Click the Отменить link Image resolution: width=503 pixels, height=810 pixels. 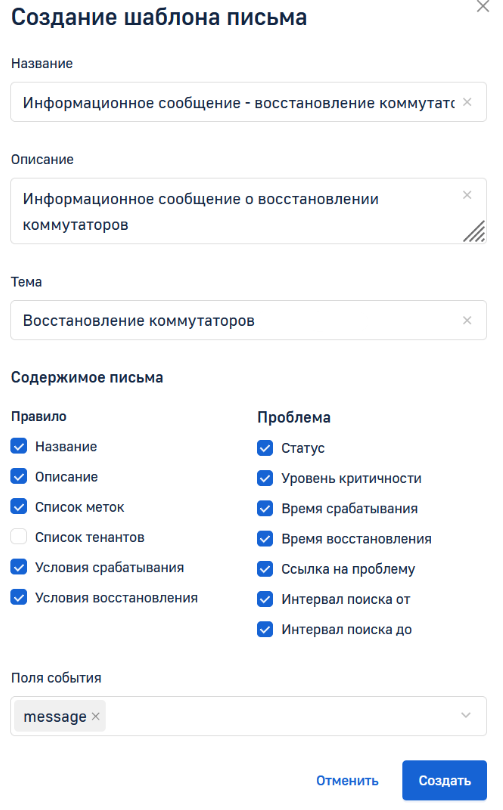pos(347,780)
